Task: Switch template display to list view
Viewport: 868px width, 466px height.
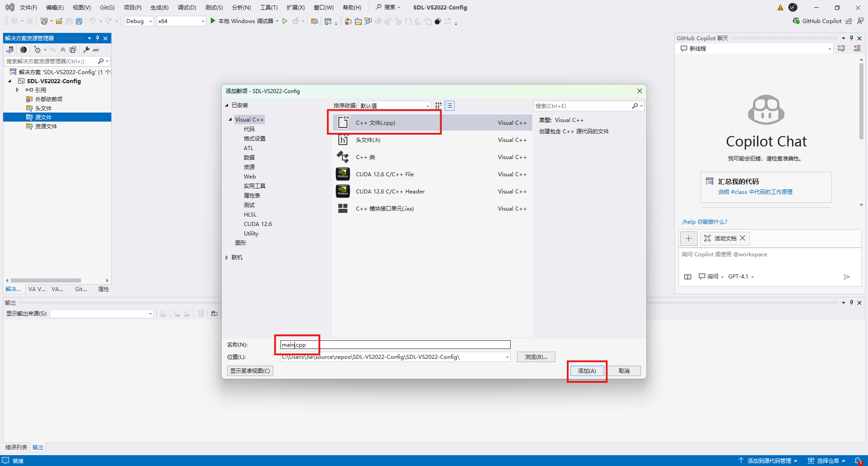Action: point(449,105)
